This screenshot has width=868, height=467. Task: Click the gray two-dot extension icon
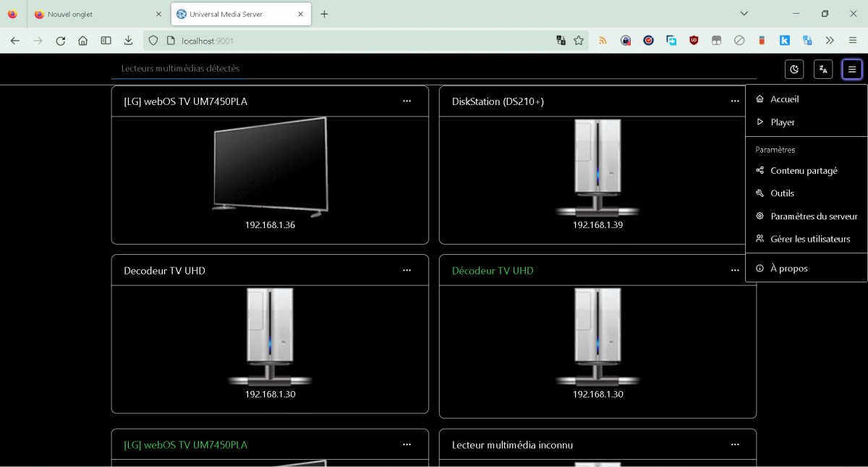[716, 41]
